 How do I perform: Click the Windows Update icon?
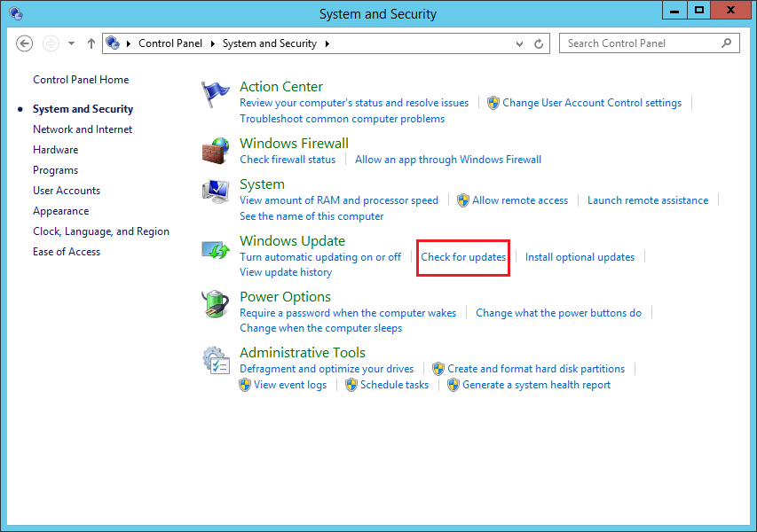(216, 249)
